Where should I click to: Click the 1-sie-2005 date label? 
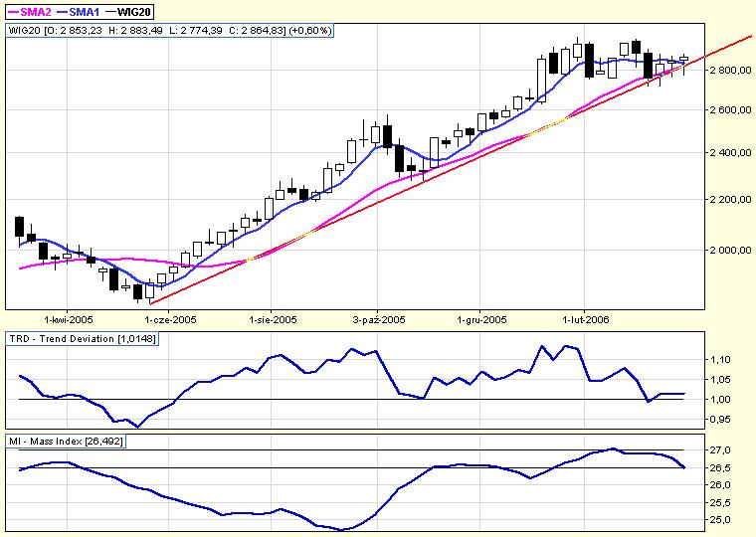pyautogui.click(x=273, y=319)
